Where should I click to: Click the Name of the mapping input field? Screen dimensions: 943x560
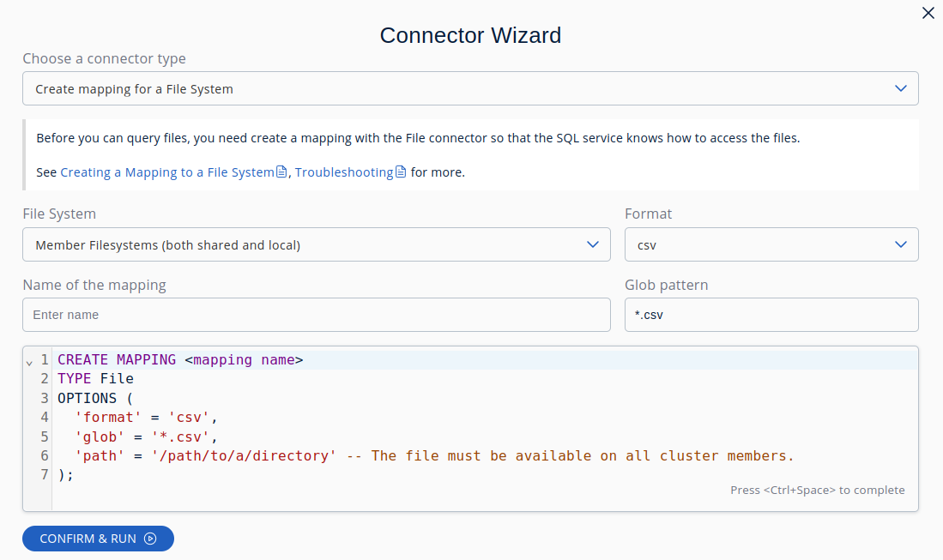click(316, 315)
